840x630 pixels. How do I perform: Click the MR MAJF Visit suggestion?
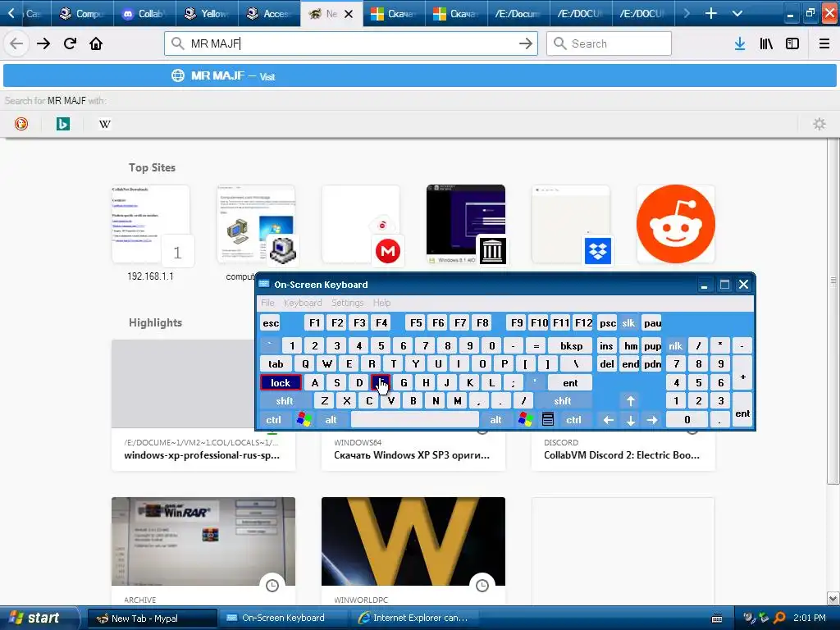point(420,76)
